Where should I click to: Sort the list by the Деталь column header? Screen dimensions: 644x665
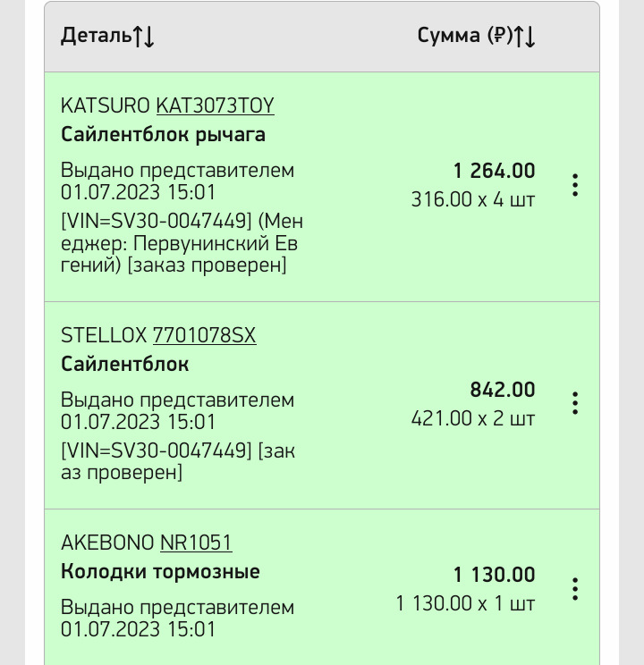(96, 36)
